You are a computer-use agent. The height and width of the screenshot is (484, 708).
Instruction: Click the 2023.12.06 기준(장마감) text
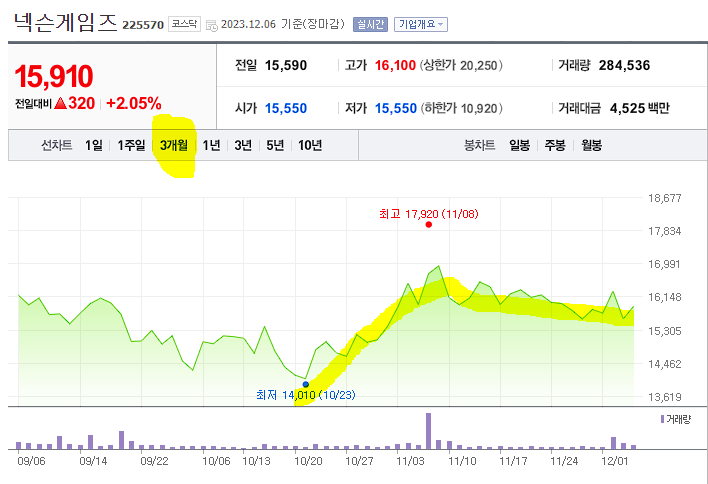point(283,24)
